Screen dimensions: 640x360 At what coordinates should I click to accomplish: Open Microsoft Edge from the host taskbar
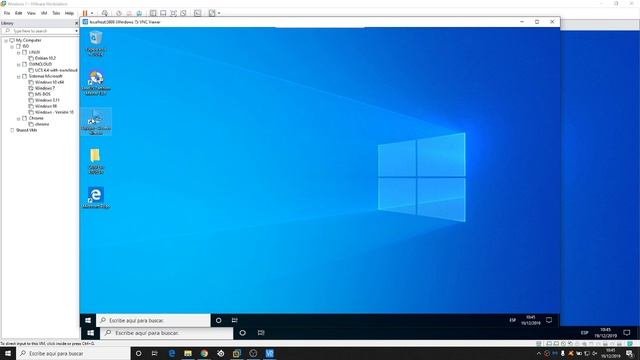pos(172,353)
